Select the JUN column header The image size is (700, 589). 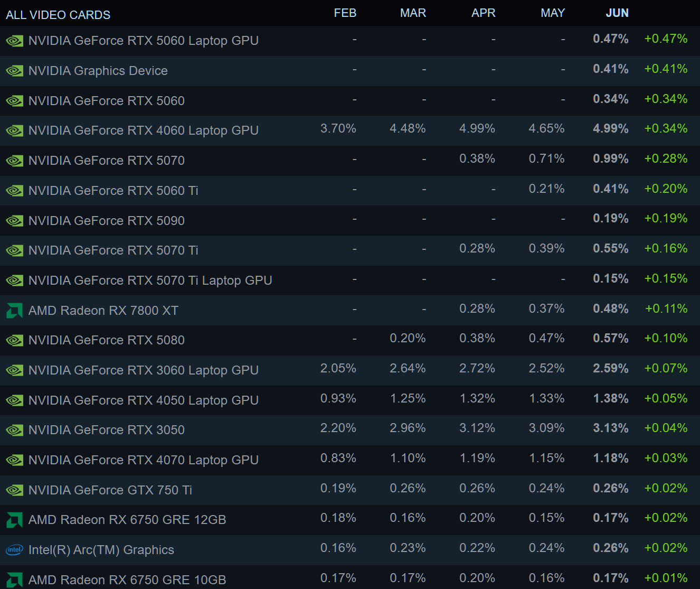tap(617, 13)
